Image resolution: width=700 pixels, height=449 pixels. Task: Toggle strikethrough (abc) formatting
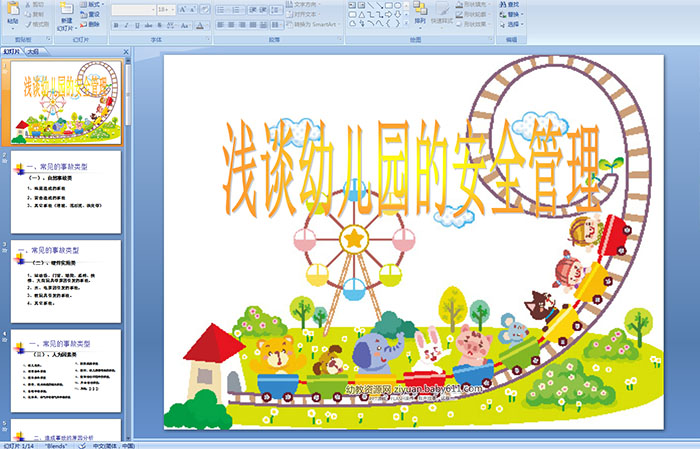point(149,25)
